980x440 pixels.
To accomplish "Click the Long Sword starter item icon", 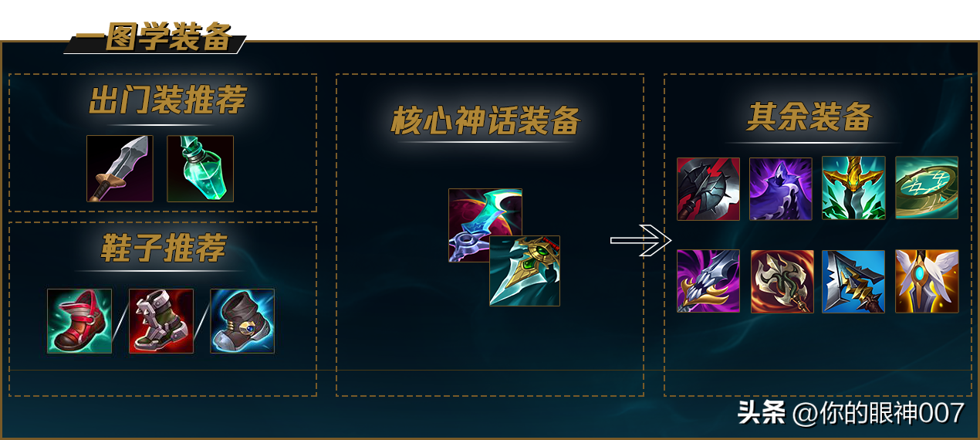I will [x=120, y=168].
